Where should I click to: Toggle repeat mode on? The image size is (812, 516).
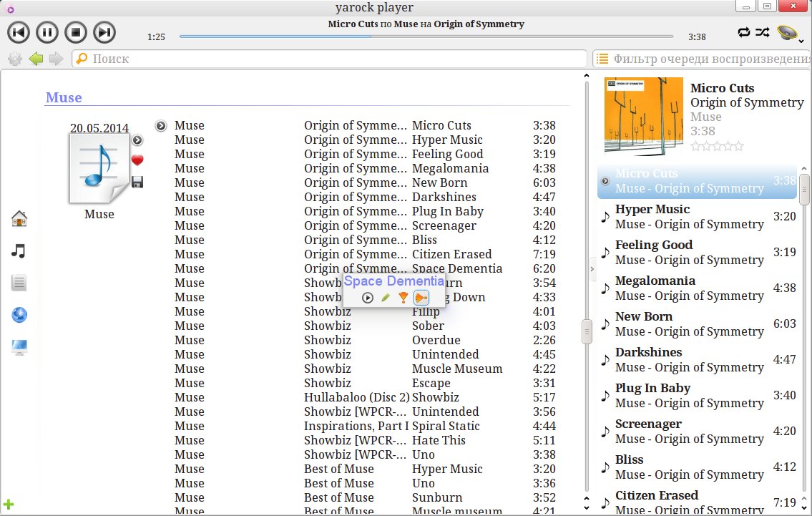click(744, 32)
